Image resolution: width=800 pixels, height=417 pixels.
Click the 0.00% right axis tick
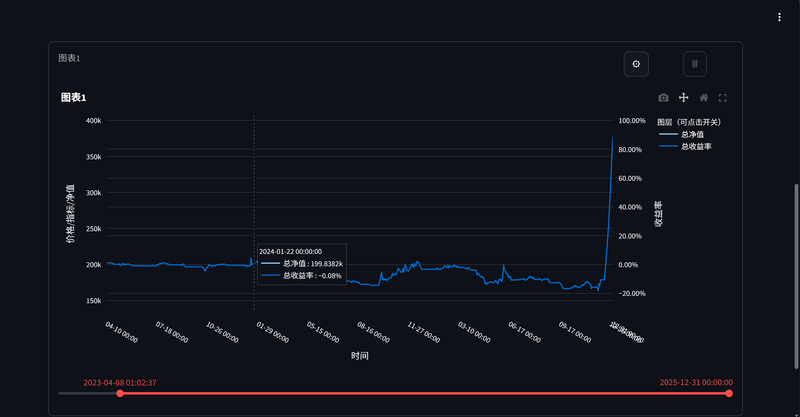click(x=628, y=265)
